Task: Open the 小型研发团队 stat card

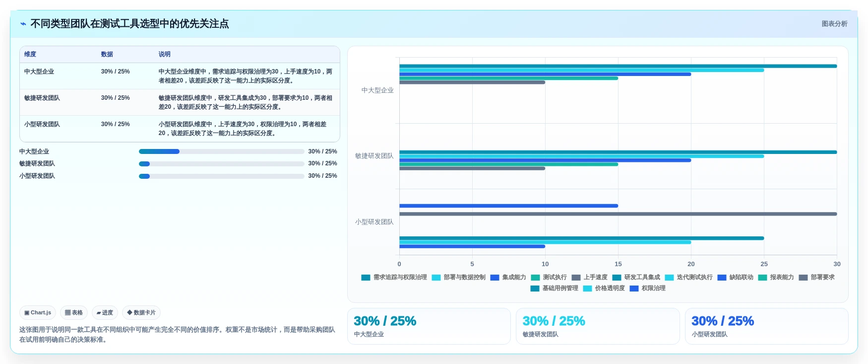Action: [767, 326]
